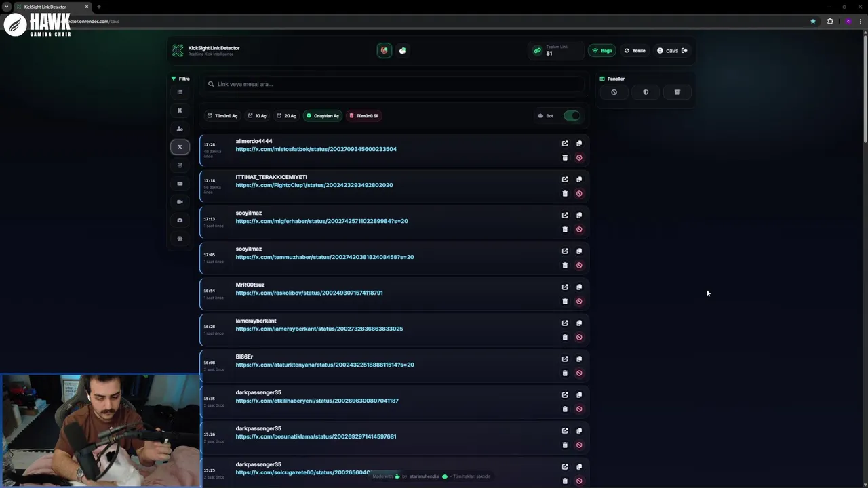Click the logout arrow next to cavs
Image resolution: width=868 pixels, height=488 pixels.
pos(684,51)
